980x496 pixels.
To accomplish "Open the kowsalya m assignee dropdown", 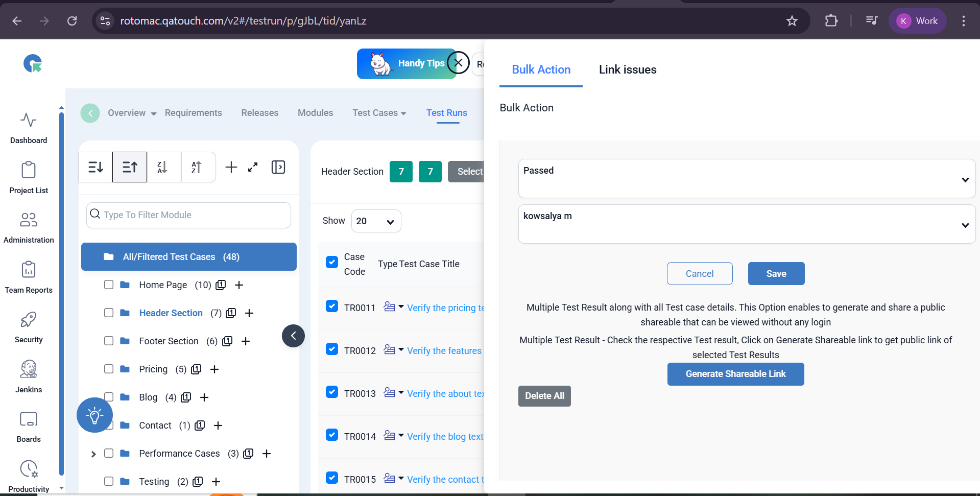I will (746, 224).
